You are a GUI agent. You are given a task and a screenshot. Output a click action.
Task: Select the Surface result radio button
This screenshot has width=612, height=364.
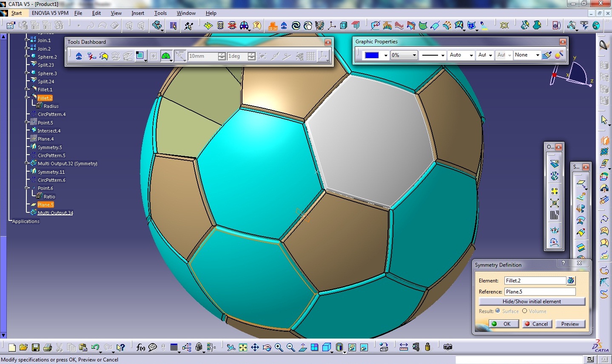(x=498, y=311)
